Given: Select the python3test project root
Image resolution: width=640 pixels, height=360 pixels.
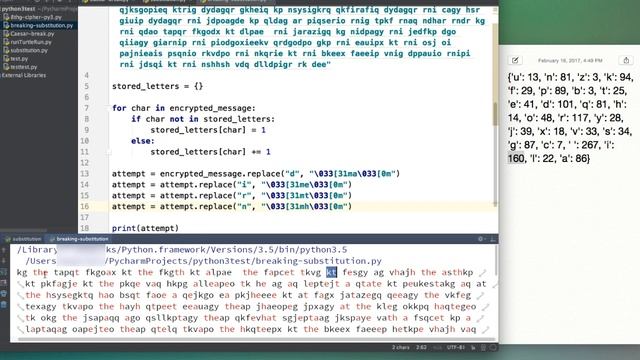Looking at the screenshot, I should tap(18, 9).
